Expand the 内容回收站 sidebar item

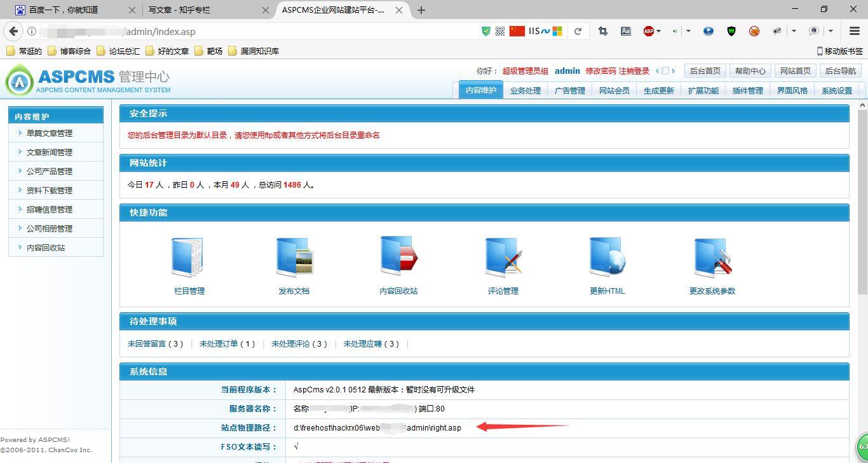pos(56,247)
